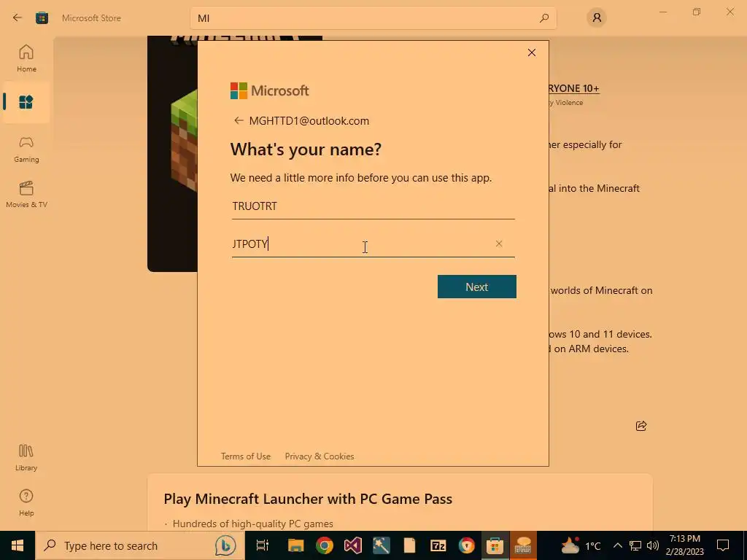
Task: Open the Gaming section
Action: point(26,149)
